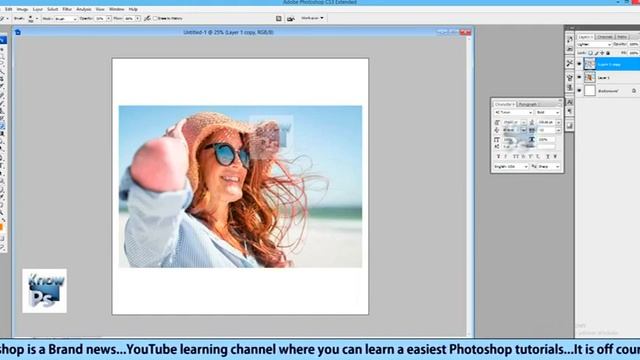Click the Go to Bridge icon
640x360 pixels.
tap(291, 18)
